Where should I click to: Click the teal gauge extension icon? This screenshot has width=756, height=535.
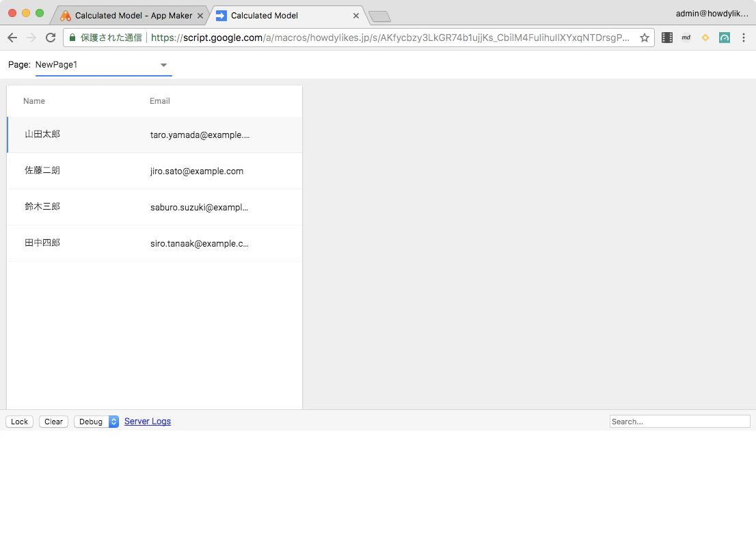pyautogui.click(x=724, y=38)
